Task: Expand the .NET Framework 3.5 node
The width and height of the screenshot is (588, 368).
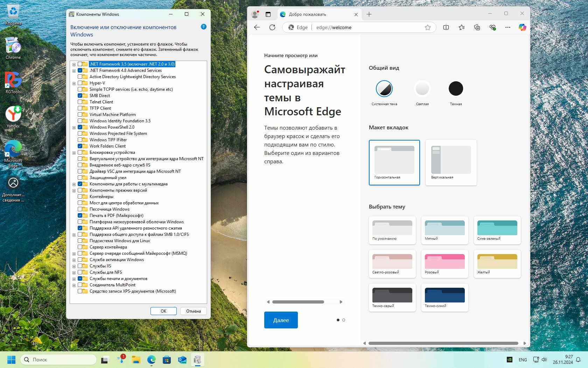Action: pyautogui.click(x=74, y=64)
